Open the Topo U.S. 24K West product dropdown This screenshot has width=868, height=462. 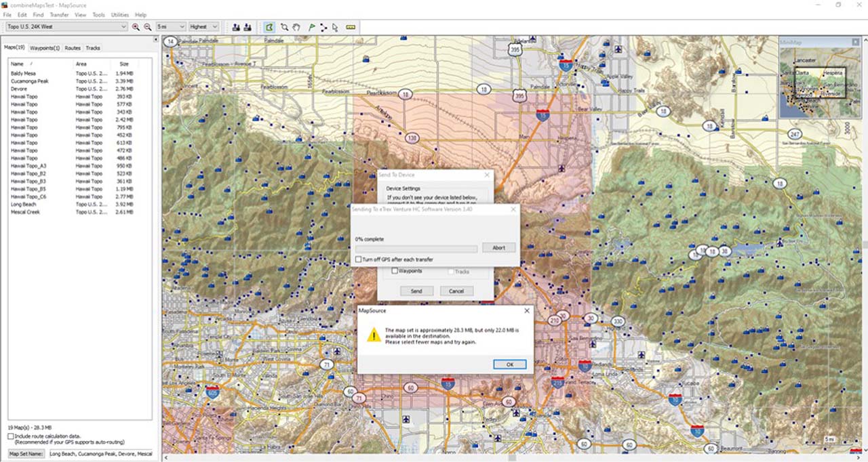pos(66,27)
